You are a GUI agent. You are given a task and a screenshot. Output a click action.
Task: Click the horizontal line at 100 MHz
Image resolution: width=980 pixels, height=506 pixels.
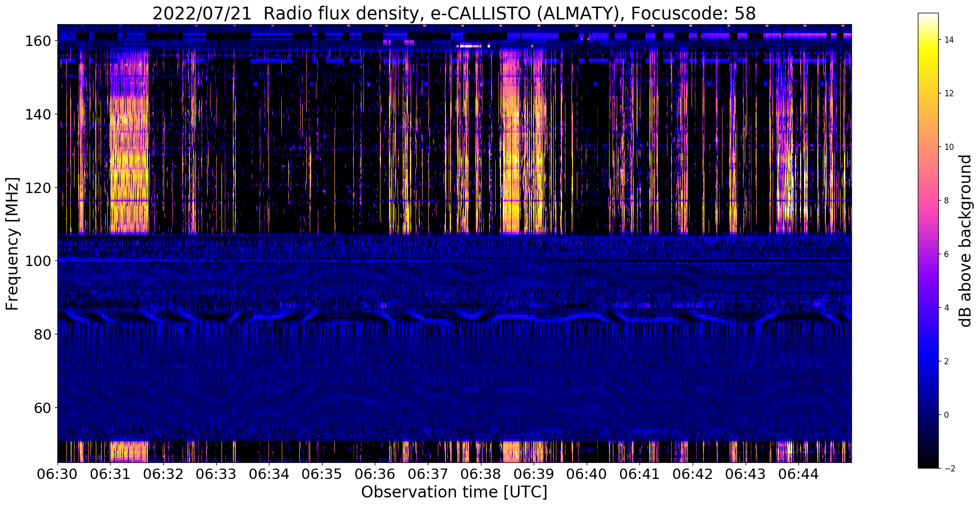(454, 261)
